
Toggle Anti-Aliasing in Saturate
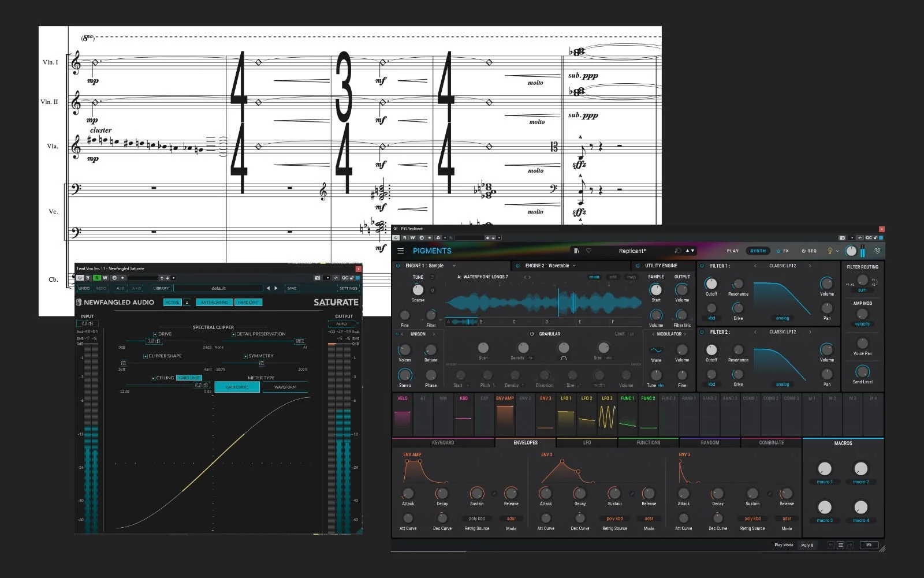[214, 302]
